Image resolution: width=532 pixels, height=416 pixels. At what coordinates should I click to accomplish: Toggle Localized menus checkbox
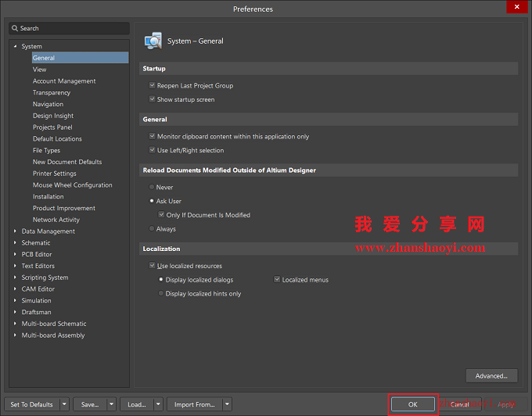277,279
